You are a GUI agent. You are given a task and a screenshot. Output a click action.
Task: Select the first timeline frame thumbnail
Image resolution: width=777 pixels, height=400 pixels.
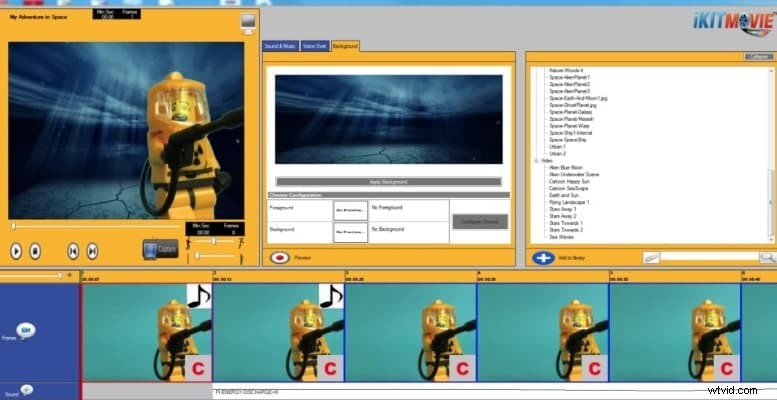(x=147, y=333)
